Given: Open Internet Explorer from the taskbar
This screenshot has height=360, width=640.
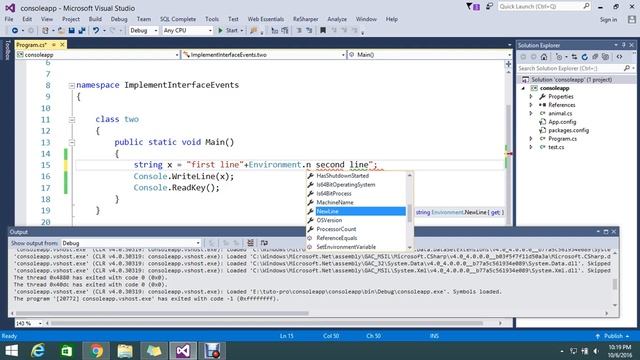Looking at the screenshot, I should coord(38,351).
